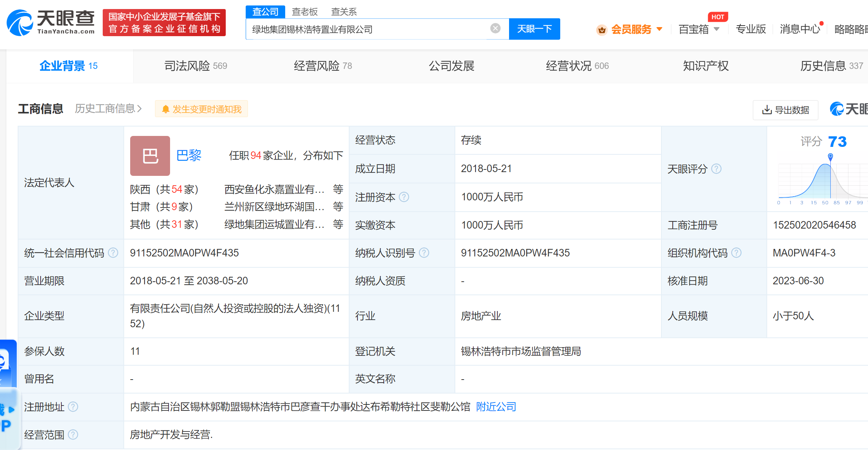Viewport: 868px width, 450px height.
Task: Click the 导出数据 export button
Action: [785, 110]
